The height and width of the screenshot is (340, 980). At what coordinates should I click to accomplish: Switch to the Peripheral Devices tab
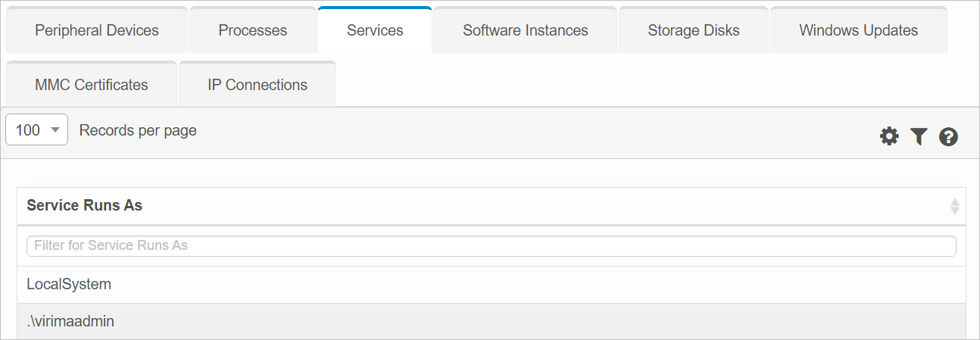pyautogui.click(x=97, y=30)
